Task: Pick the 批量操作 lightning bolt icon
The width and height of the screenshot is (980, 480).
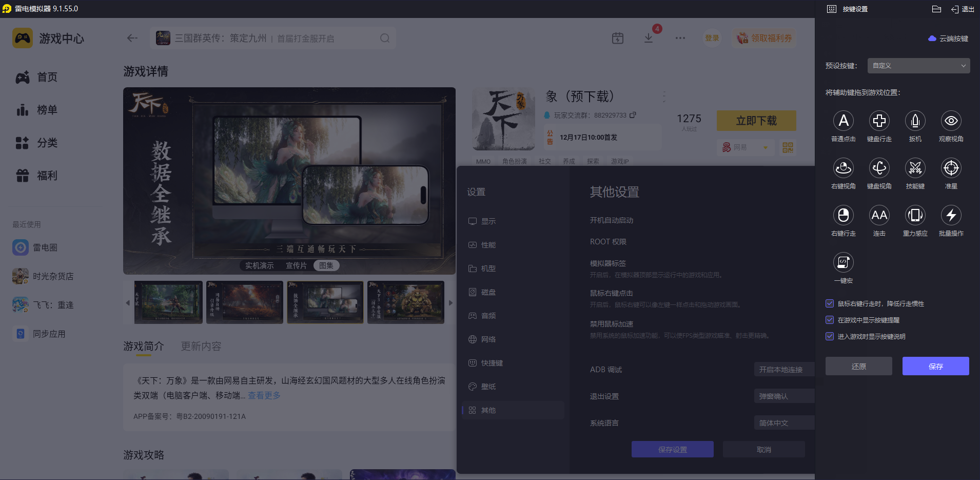Action: (951, 216)
